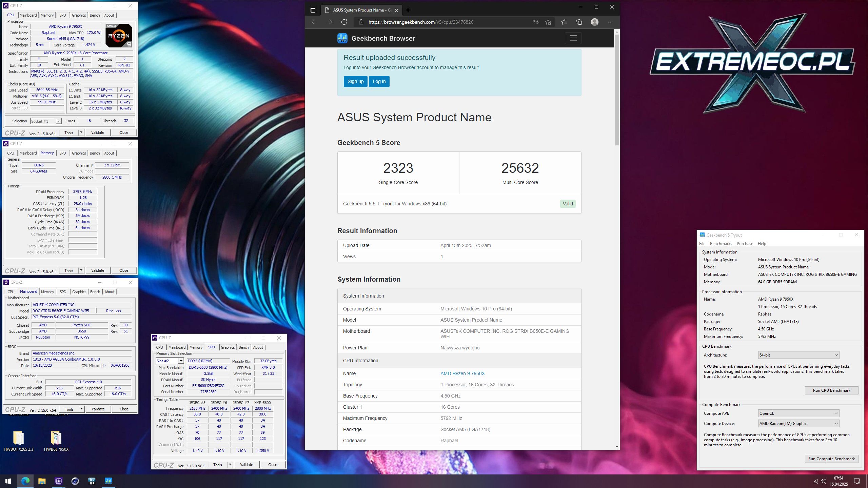The image size is (868, 488).
Task: Switch to Memory tab in CPU-Z SPD window
Action: coord(196,347)
